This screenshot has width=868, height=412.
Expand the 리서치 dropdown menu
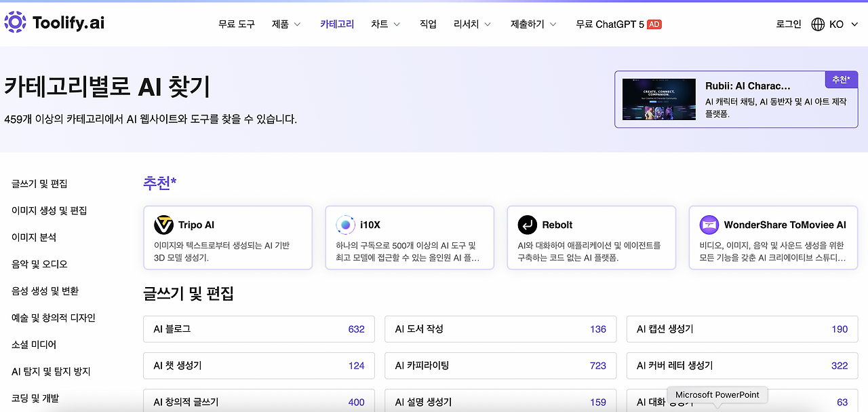(473, 24)
